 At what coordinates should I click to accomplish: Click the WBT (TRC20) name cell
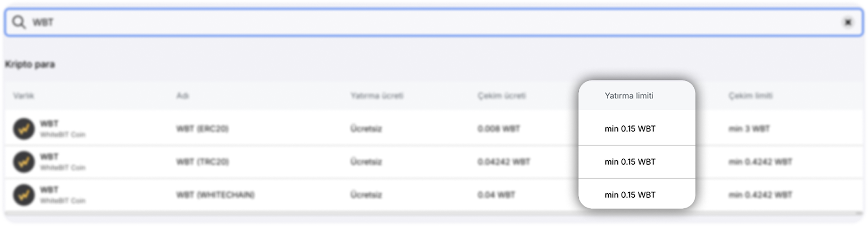(x=202, y=162)
